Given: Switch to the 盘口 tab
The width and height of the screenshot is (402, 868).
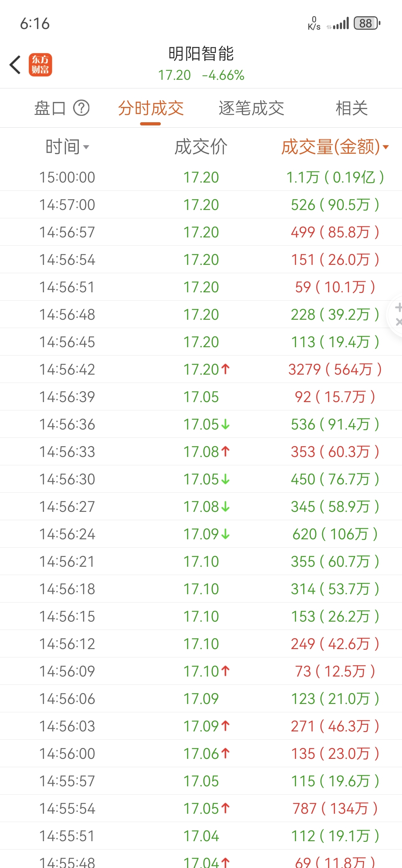Looking at the screenshot, I should pos(50,108).
